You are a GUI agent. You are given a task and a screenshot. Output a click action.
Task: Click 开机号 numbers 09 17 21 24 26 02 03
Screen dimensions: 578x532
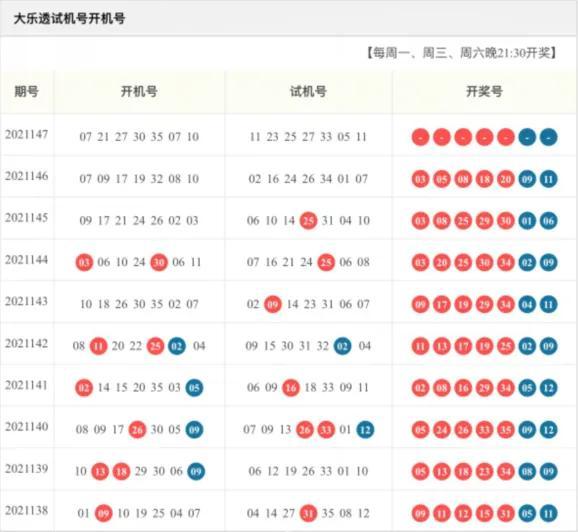tap(139, 220)
